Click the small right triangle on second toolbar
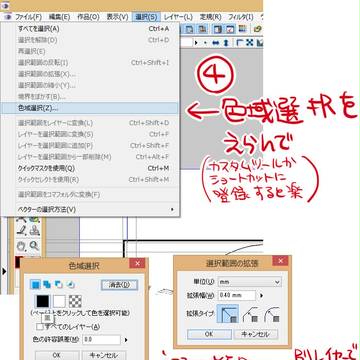Image resolution: width=360 pixels, height=360 pixels. pos(196,43)
